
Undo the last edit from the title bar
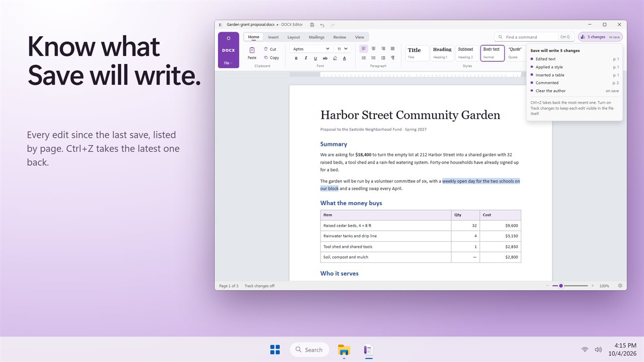[x=322, y=25]
